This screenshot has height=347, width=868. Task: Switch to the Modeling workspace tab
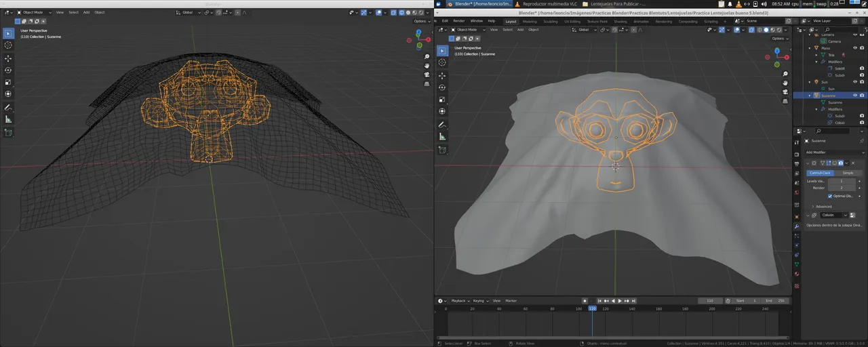[530, 21]
